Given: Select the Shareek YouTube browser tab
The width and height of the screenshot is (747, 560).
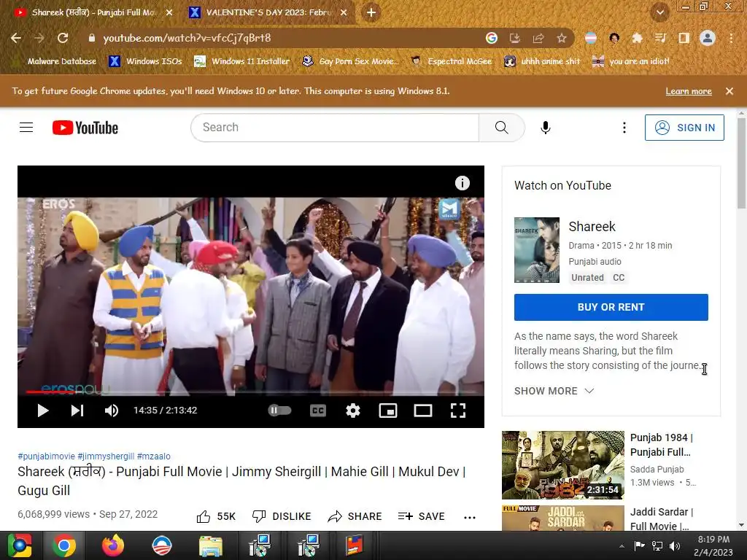Looking at the screenshot, I should click(x=94, y=12).
